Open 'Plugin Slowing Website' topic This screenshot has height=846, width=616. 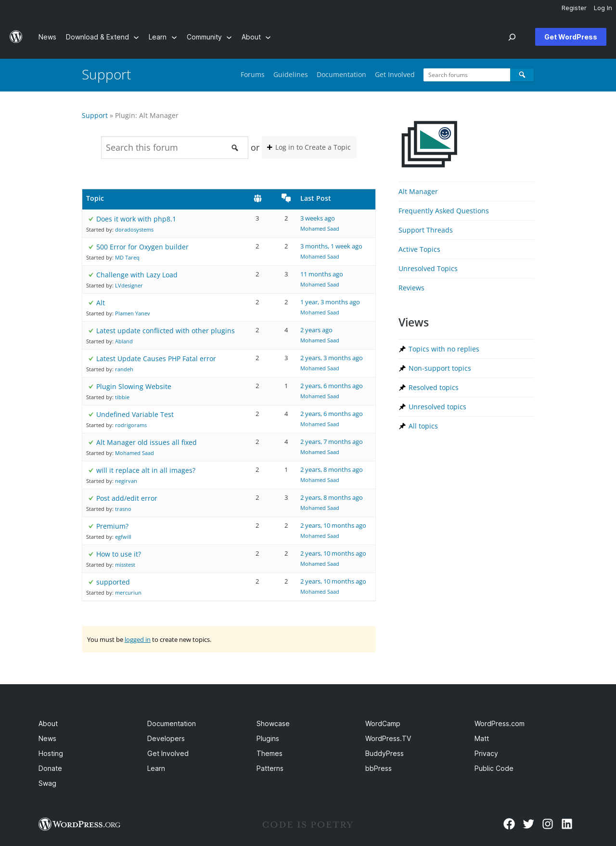(134, 387)
